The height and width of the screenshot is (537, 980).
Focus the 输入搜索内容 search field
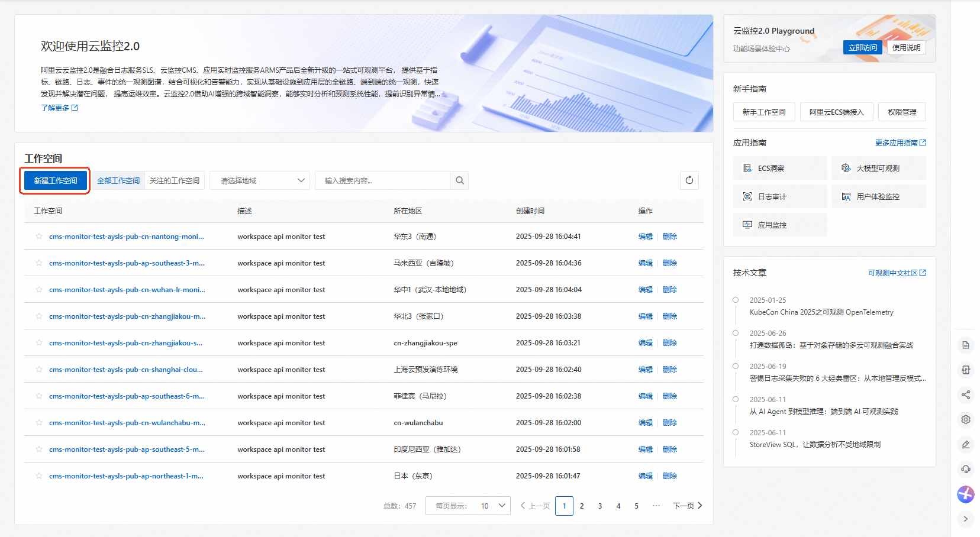pyautogui.click(x=383, y=180)
